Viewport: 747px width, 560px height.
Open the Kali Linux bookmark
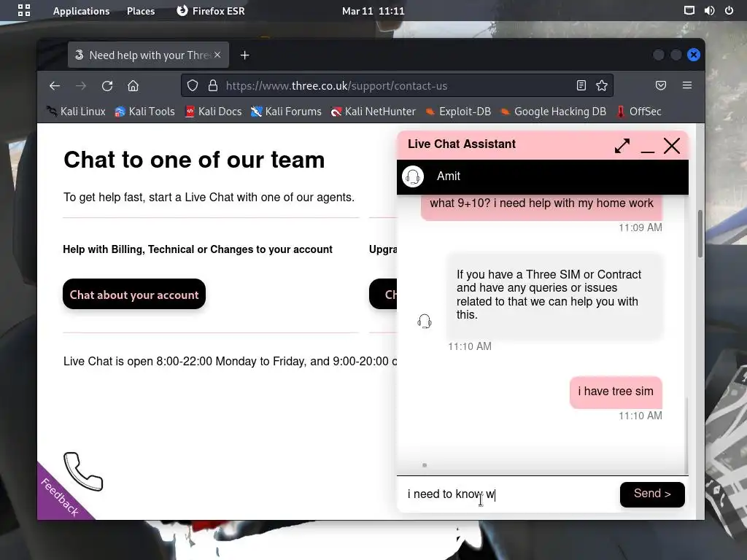pos(76,112)
